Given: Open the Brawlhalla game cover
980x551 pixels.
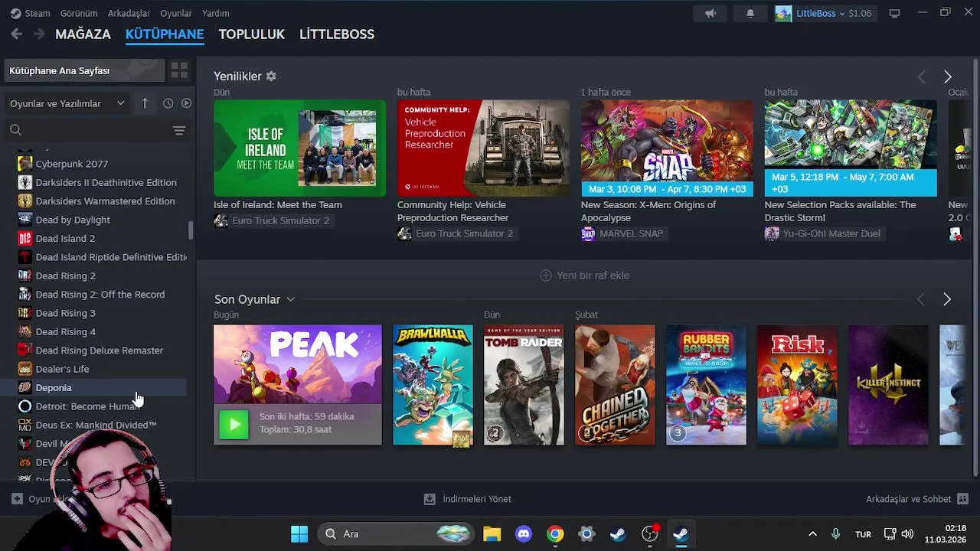Looking at the screenshot, I should point(433,385).
